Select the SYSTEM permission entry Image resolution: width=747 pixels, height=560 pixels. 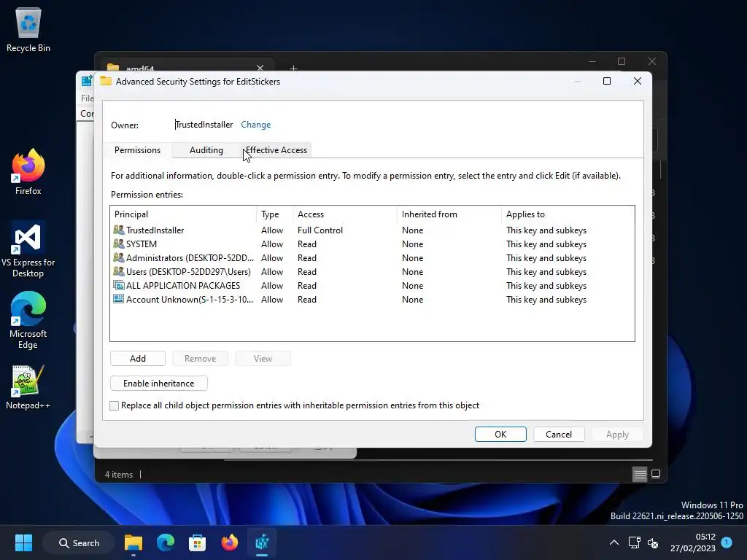tap(372, 244)
